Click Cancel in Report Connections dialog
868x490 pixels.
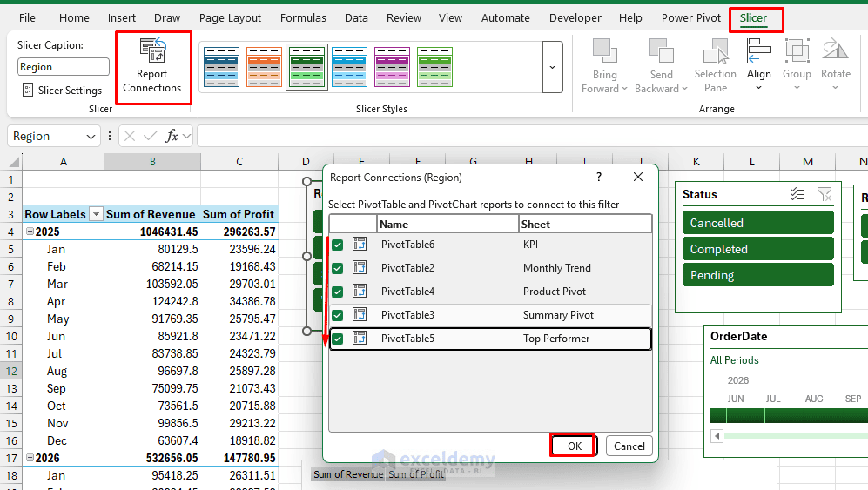(629, 446)
